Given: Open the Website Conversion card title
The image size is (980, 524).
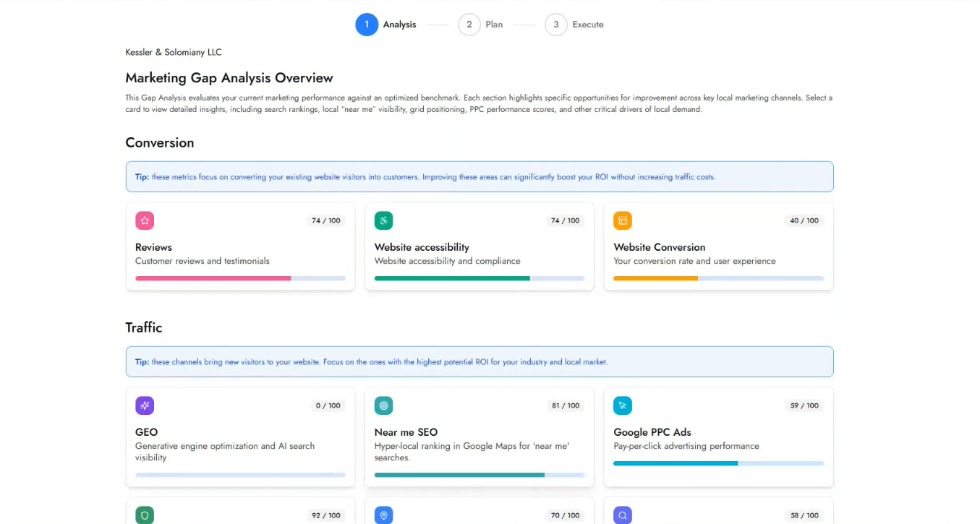Looking at the screenshot, I should 660,247.
